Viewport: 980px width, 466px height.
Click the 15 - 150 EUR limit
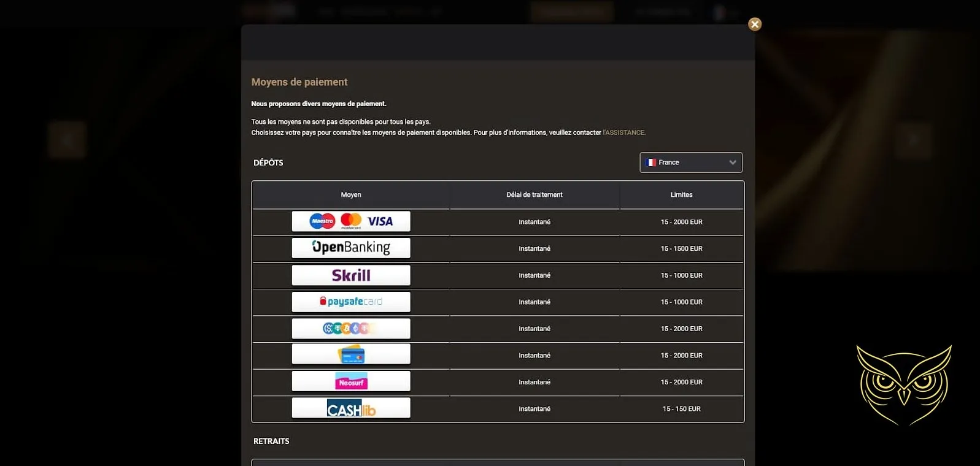pyautogui.click(x=681, y=409)
